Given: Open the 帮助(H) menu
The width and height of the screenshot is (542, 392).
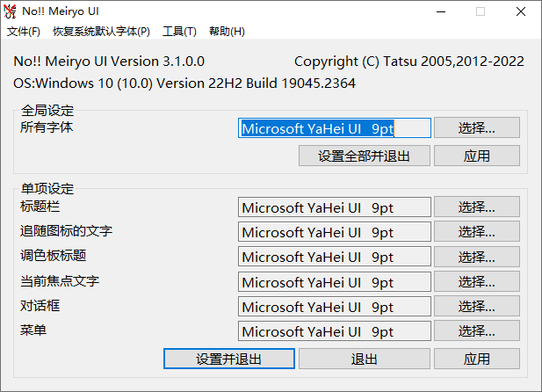Looking at the screenshot, I should coord(227,32).
